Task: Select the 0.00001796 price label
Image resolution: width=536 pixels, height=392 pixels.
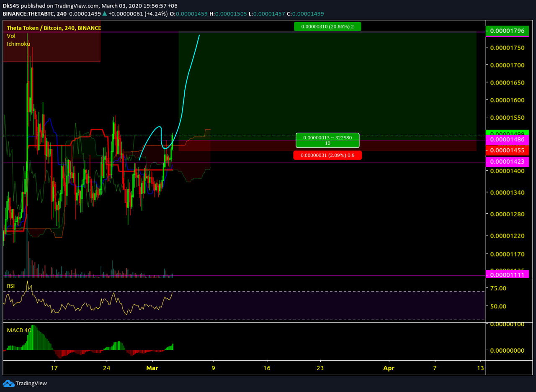Action: click(507, 31)
